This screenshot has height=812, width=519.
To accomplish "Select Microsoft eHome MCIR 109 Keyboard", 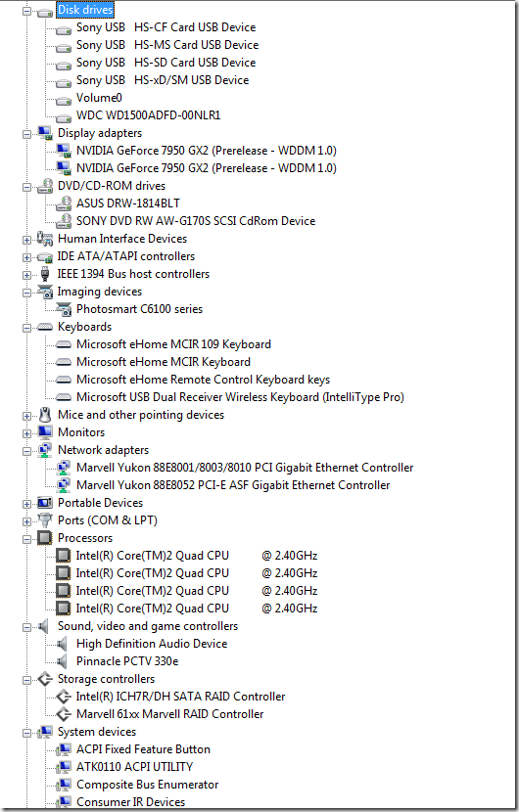I will tap(173, 344).
